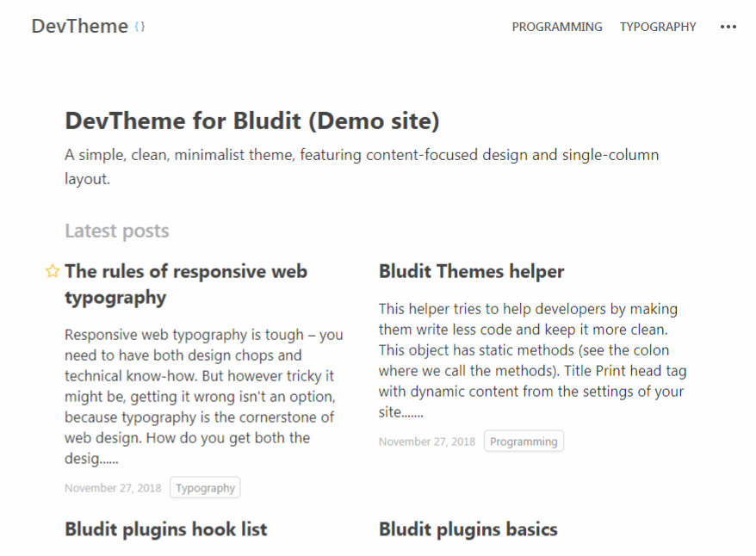Go to the DevTheme home logo text
This screenshot has width=756, height=556.
tap(79, 26)
